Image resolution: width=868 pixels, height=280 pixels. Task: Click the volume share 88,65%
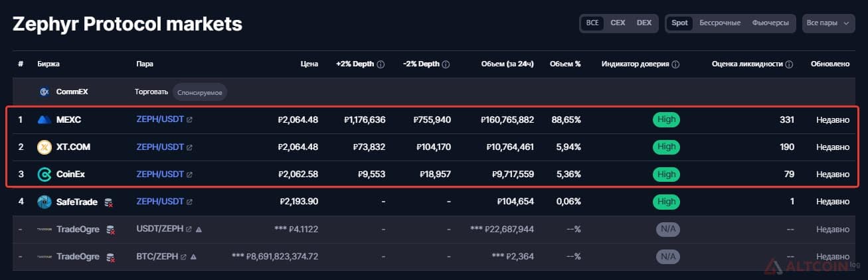565,119
